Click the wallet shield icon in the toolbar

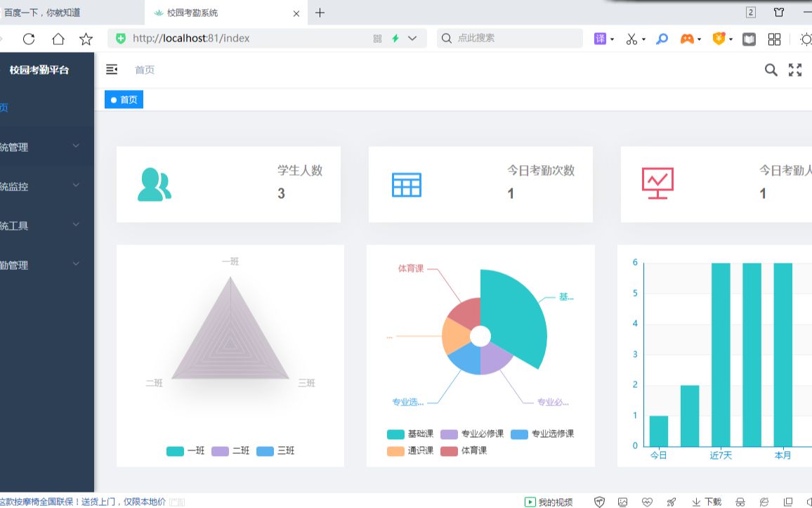tap(718, 39)
